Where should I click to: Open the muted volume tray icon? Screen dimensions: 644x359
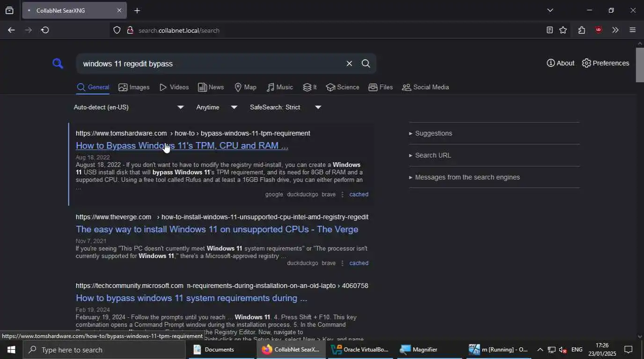563,350
